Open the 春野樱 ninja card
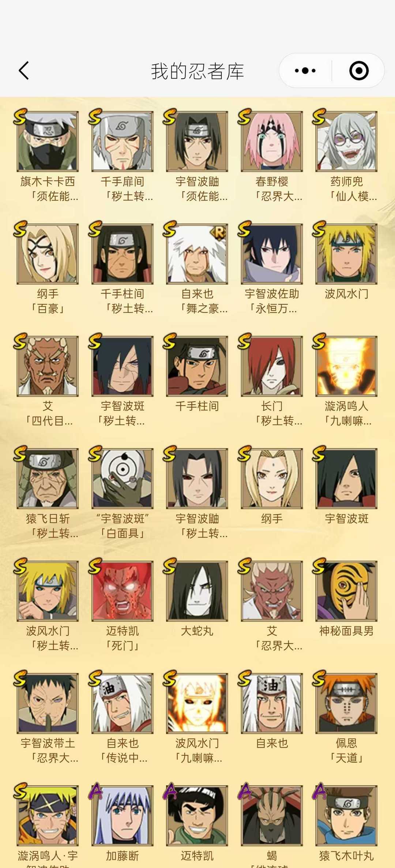Screen dimensions: 395x868 [x=272, y=142]
